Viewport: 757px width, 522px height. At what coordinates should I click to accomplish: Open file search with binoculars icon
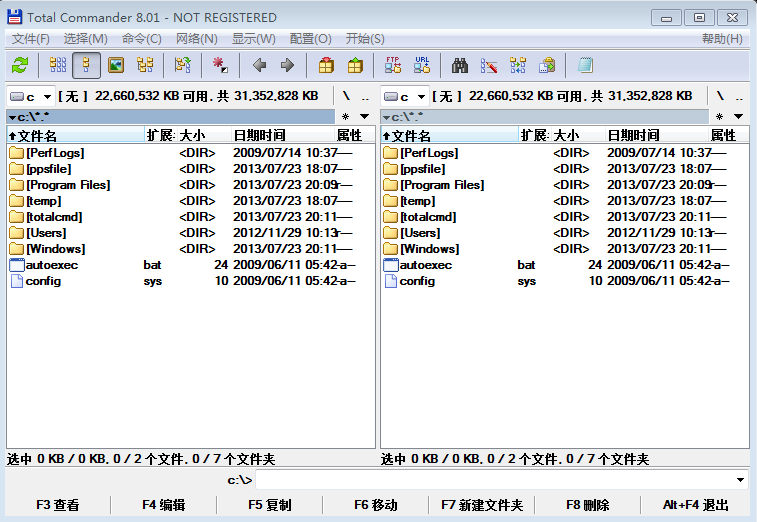(460, 65)
